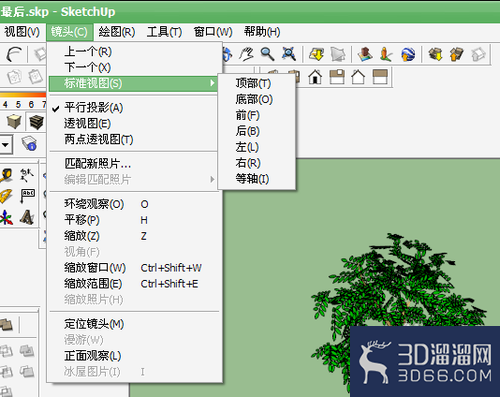This screenshot has height=397, width=500.
Task: Expand the 标准视图(S) submenu arrow
Action: coord(212,83)
